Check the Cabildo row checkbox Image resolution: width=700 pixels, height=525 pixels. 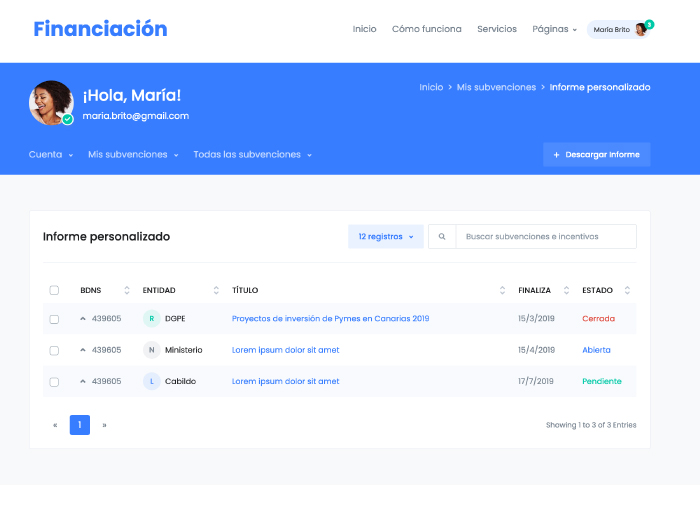pos(54,381)
